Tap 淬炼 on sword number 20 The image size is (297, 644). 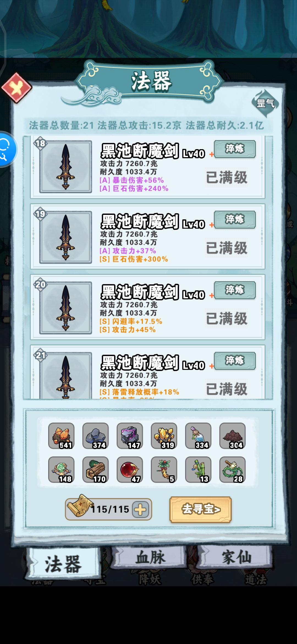pyautogui.click(x=235, y=290)
